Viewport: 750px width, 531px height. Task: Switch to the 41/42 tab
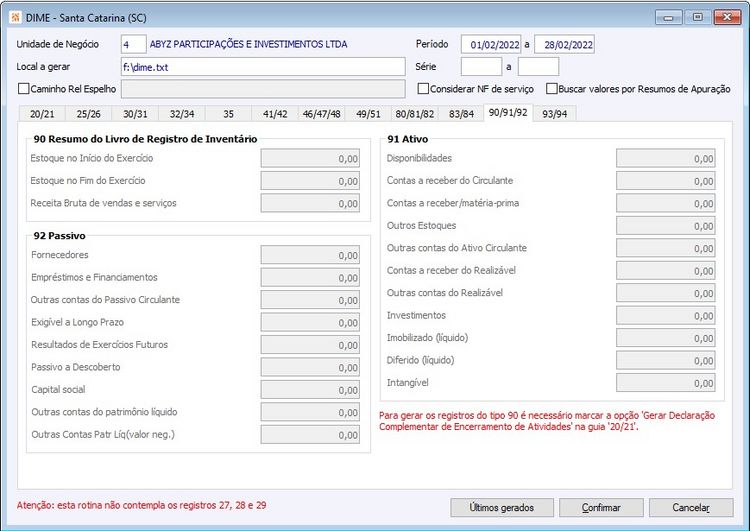[275, 114]
